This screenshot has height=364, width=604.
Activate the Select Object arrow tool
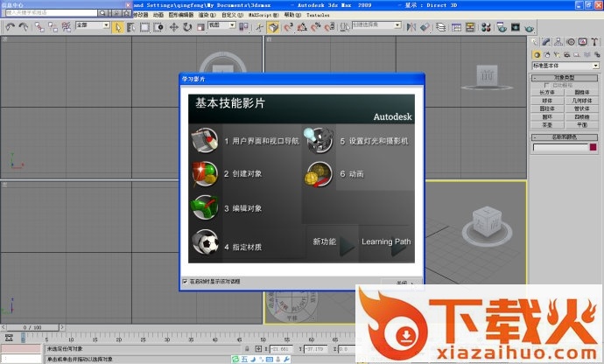(117, 27)
